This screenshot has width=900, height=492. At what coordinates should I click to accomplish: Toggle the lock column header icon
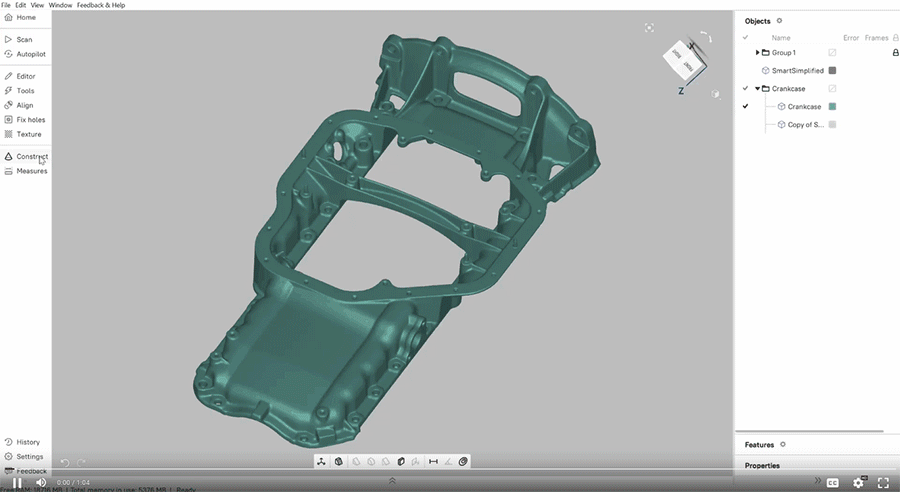pos(895,38)
